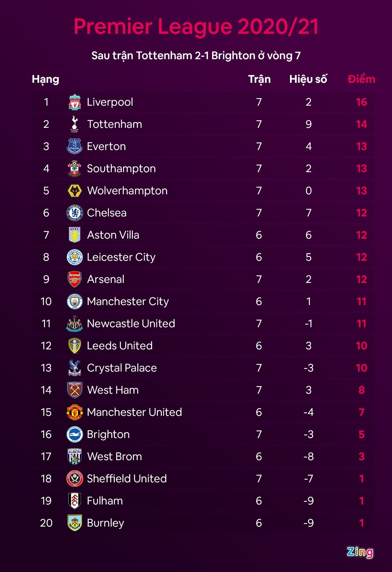Click the Burnley club crest
This screenshot has height=572, width=392.
pyautogui.click(x=75, y=523)
